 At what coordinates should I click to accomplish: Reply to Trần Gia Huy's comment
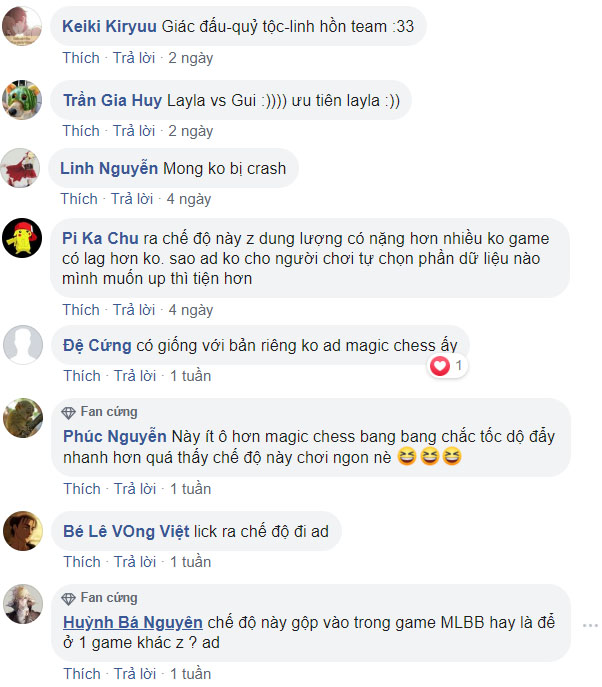coord(134,131)
